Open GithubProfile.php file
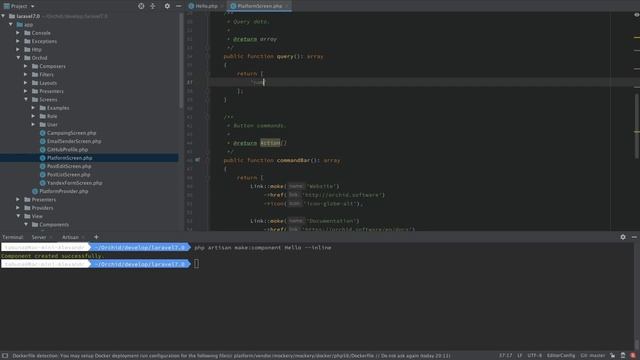The image size is (640, 360). pos(67,149)
